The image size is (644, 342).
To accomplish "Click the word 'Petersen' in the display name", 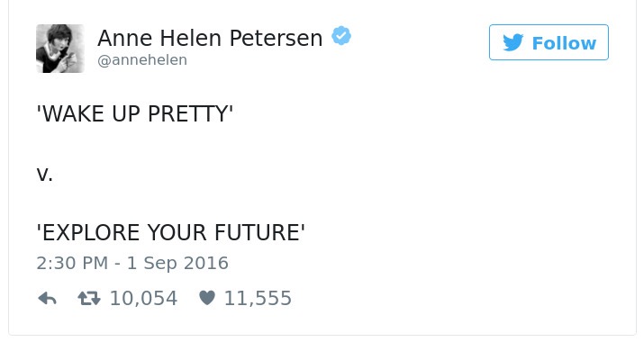I will click(276, 38).
